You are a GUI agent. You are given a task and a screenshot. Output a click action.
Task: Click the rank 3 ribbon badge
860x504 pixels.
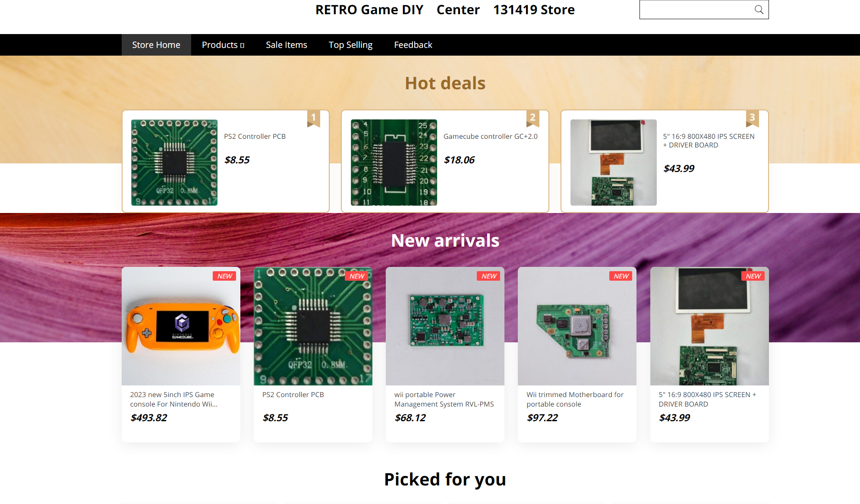(x=753, y=118)
